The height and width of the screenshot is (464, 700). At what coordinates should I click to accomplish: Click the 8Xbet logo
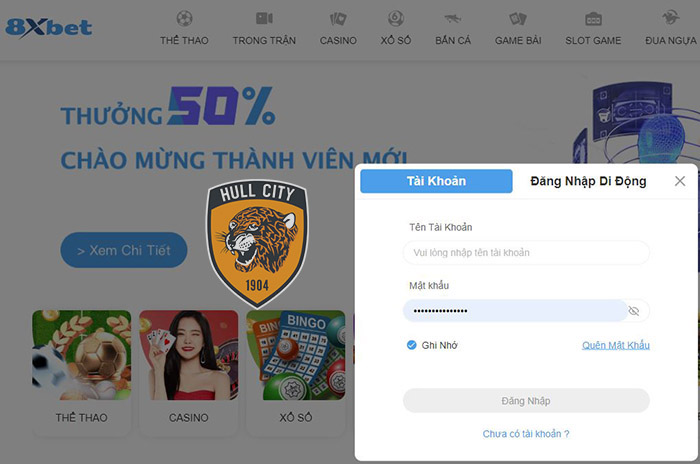pos(49,28)
